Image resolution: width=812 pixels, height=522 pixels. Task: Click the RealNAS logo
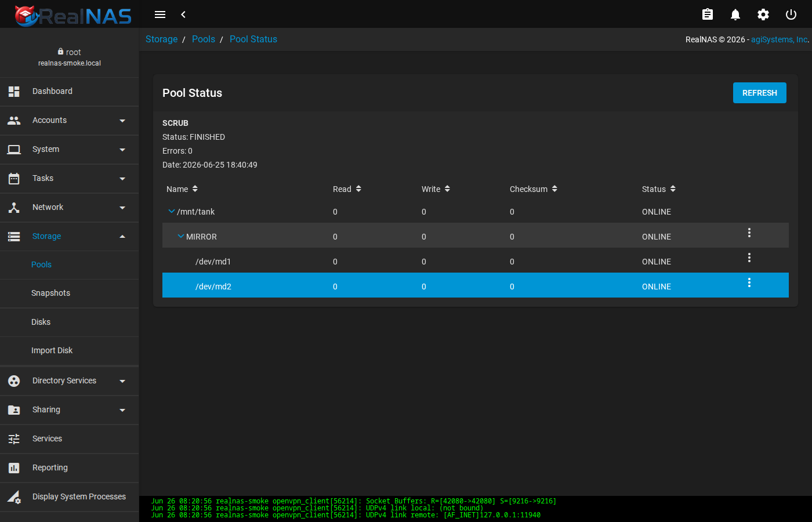pos(73,15)
